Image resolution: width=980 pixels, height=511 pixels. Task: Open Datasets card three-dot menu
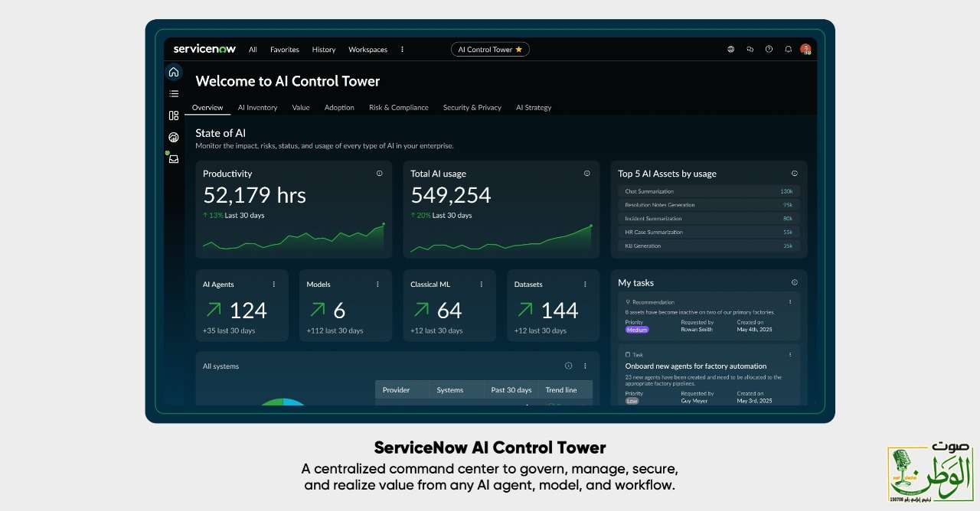click(585, 285)
